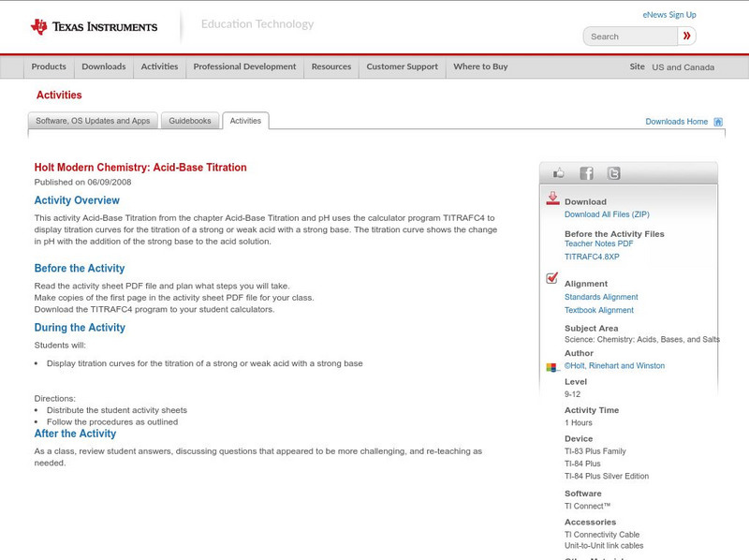Click Follow the procedures as outlined bullet
Screen dimensions: 749x560
112,422
